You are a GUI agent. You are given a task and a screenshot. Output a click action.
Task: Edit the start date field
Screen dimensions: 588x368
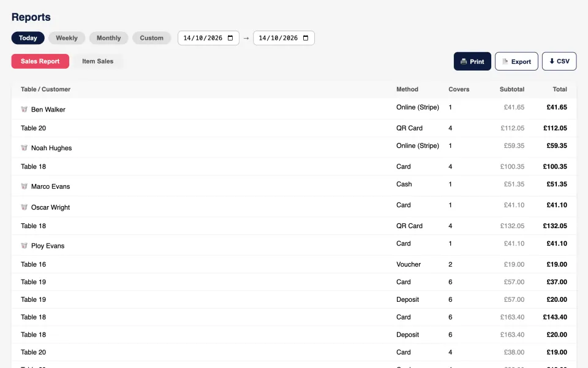click(x=208, y=38)
